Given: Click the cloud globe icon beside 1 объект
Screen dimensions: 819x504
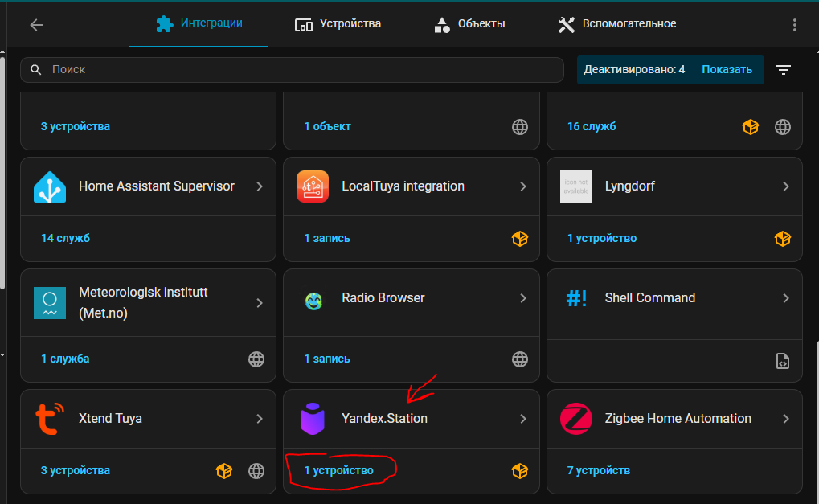Looking at the screenshot, I should click(x=520, y=127).
